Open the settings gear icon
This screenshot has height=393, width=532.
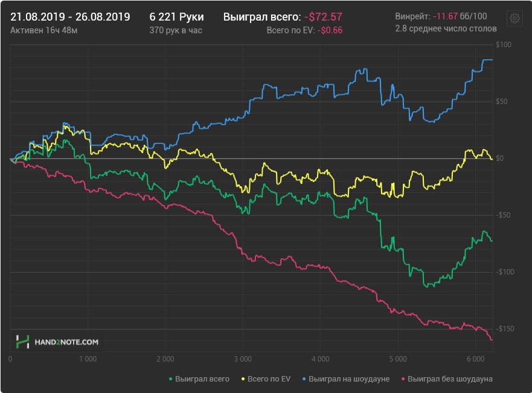click(514, 18)
